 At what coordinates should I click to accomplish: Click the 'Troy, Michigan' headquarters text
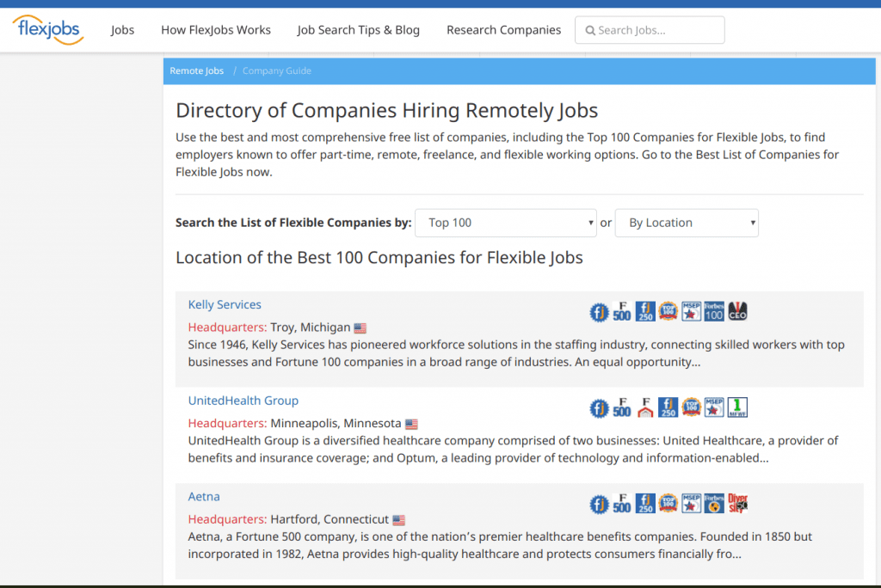click(x=310, y=328)
